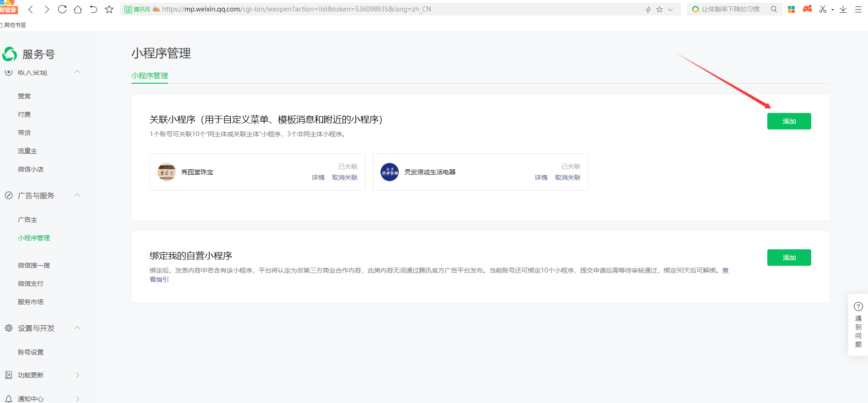The image size is (868, 403).
Task: Open 流量主 in the sidebar
Action: (x=27, y=151)
